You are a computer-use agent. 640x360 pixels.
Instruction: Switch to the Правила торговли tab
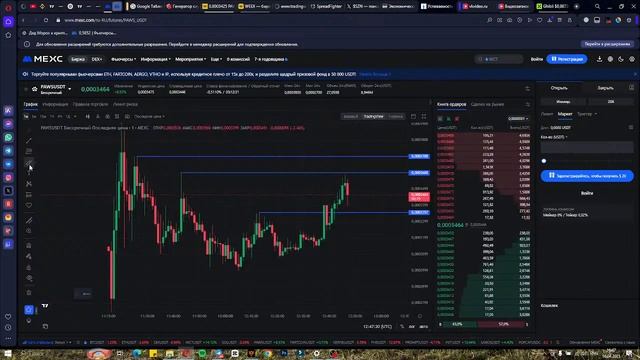click(x=91, y=104)
